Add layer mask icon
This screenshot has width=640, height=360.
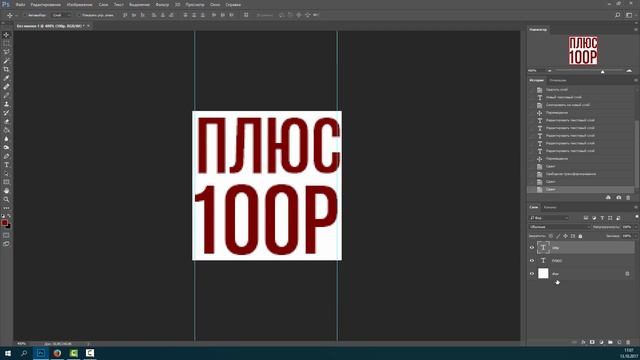point(592,342)
